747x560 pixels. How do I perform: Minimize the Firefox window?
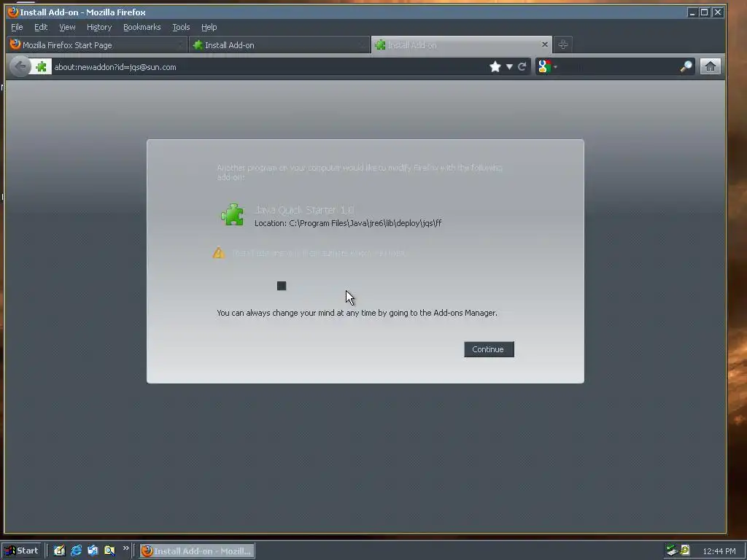(x=692, y=12)
